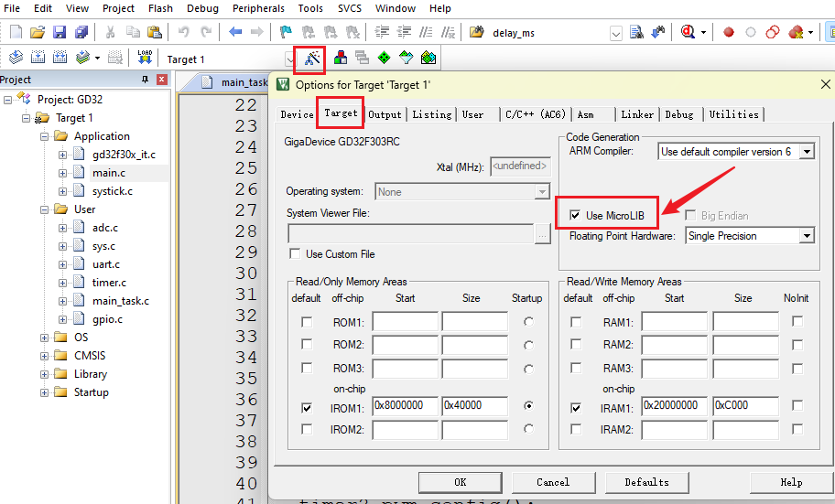
Task: Click the IRAM1 Size field
Action: (745, 405)
